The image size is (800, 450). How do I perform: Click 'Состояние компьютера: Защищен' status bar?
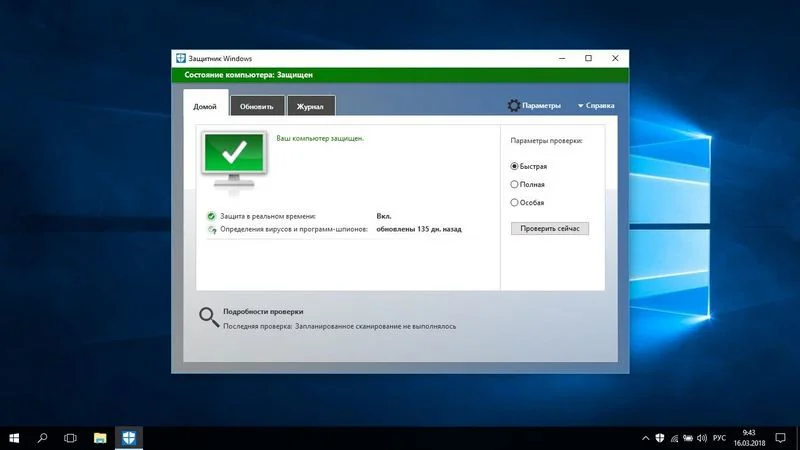pos(400,75)
